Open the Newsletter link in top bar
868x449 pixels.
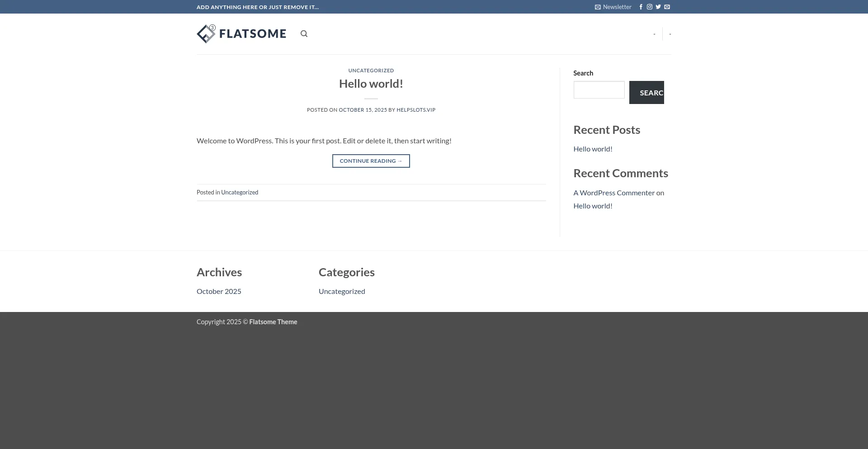click(x=613, y=7)
